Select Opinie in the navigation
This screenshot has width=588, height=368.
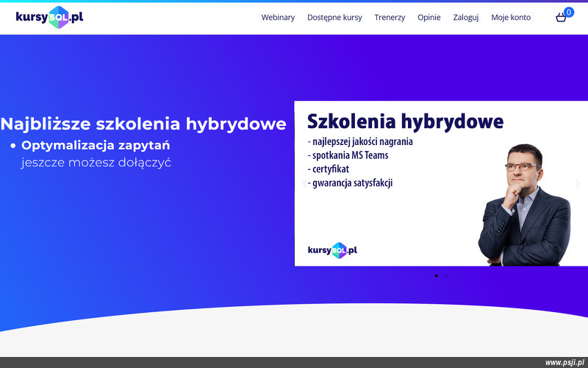pyautogui.click(x=429, y=17)
